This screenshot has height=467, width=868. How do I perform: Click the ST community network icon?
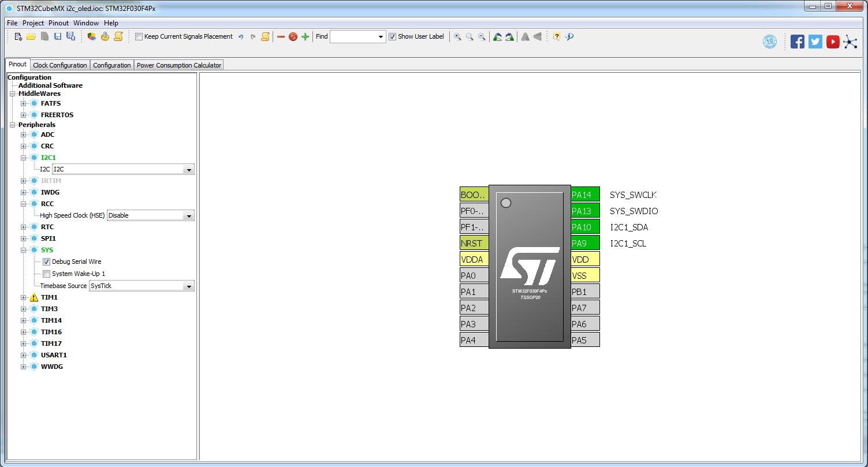(x=850, y=42)
